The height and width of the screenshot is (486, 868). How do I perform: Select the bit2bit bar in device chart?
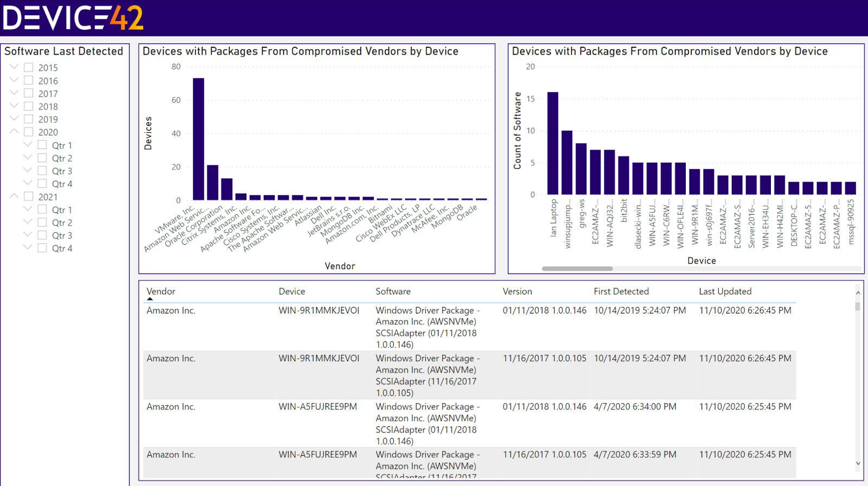point(624,175)
